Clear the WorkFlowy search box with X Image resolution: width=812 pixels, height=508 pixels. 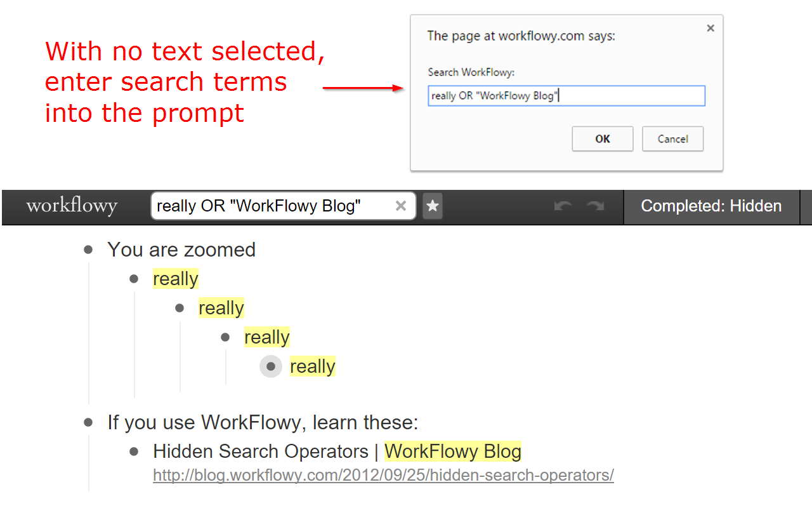pos(401,206)
